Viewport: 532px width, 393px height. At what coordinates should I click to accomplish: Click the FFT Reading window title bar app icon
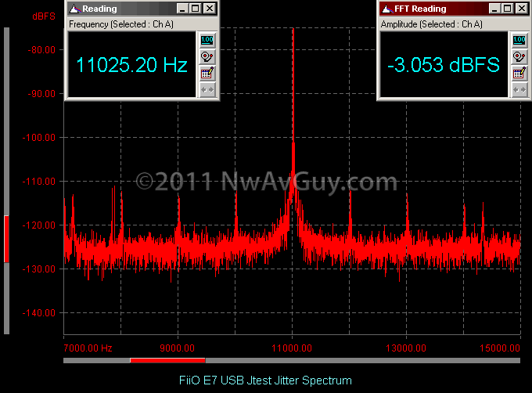coord(386,9)
